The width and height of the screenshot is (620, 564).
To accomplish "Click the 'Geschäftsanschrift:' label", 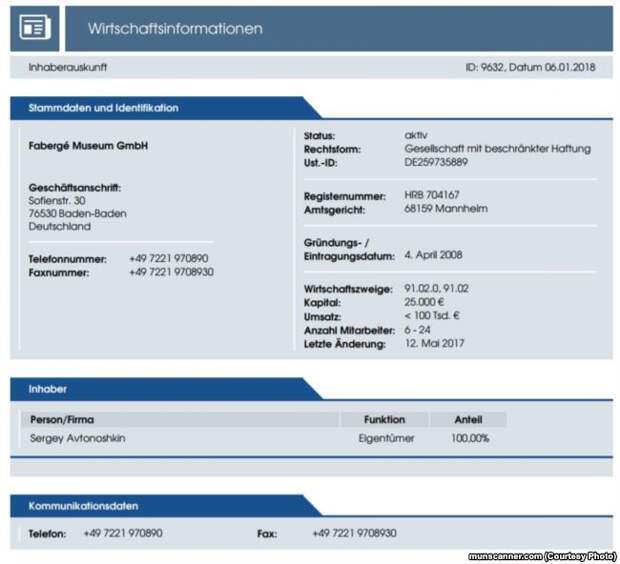I will point(75,187).
